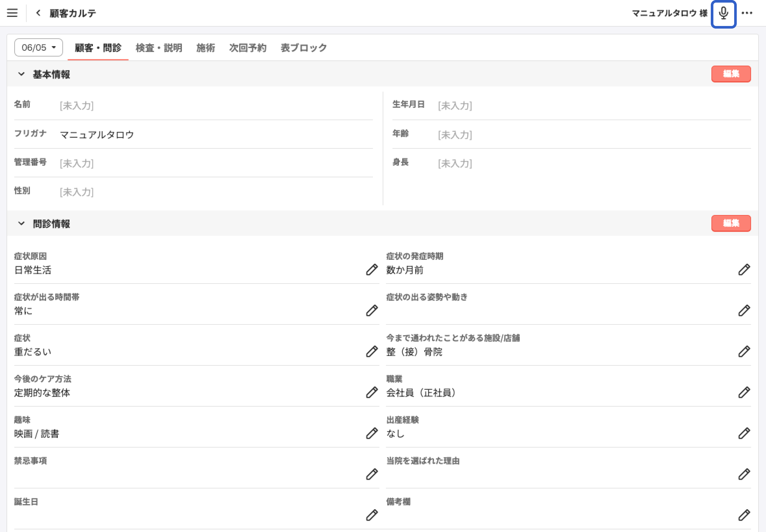
Task: Start voice input with microphone icon
Action: click(x=723, y=14)
